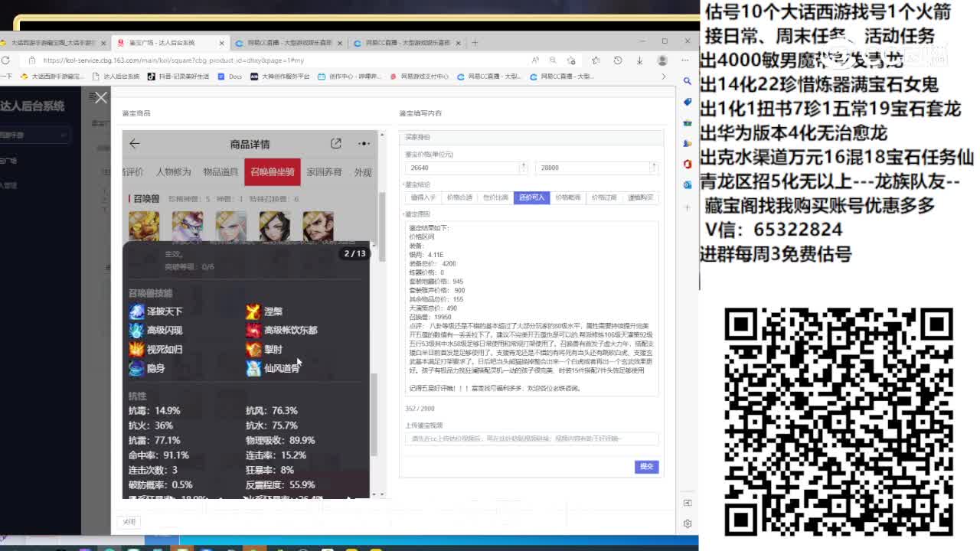The image size is (980, 551).
Task: Choose the 还价可入 conclusion option
Action: click(532, 197)
